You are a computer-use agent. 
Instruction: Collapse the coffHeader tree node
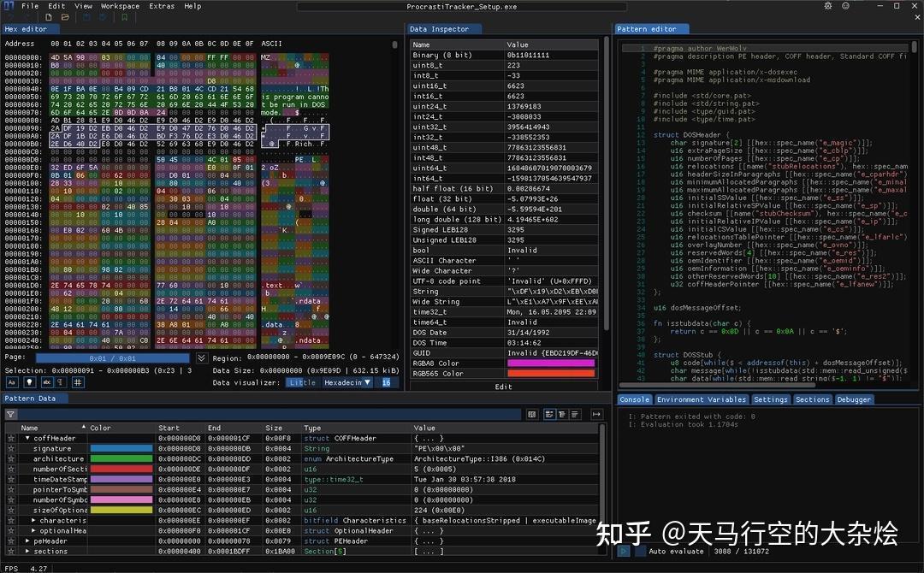(27, 439)
